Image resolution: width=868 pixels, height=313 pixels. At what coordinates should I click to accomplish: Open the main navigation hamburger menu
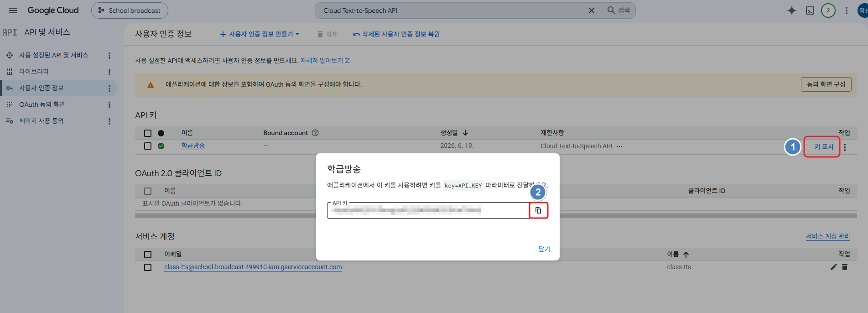point(13,10)
